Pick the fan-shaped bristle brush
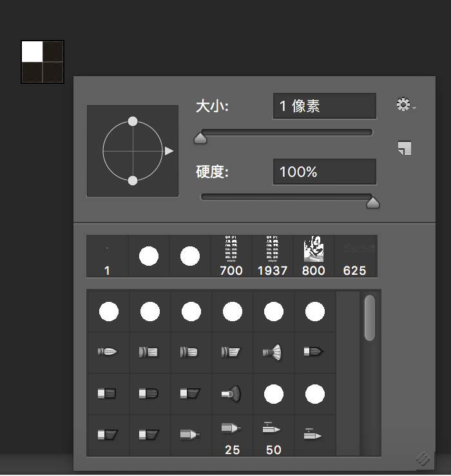Viewport: 451px width, 476px height. tap(274, 352)
